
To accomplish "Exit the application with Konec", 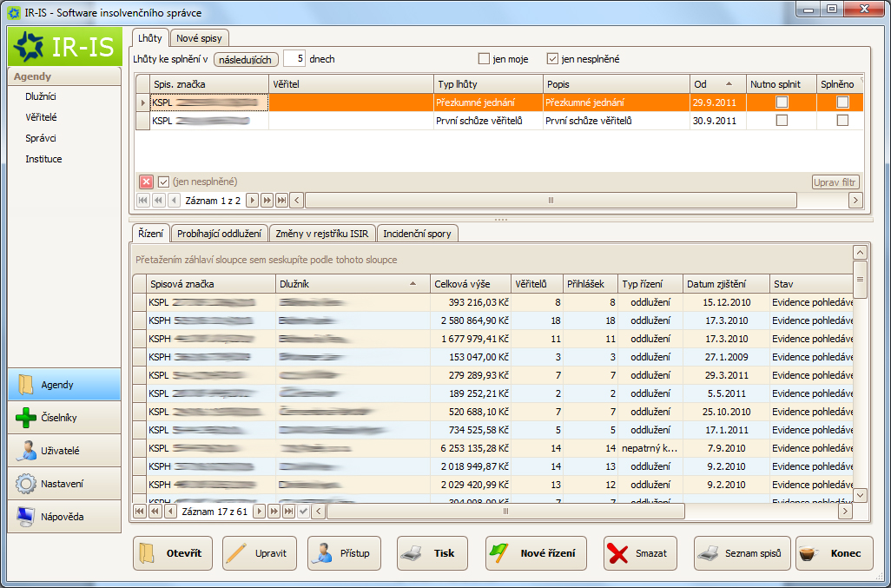I will click(x=835, y=553).
